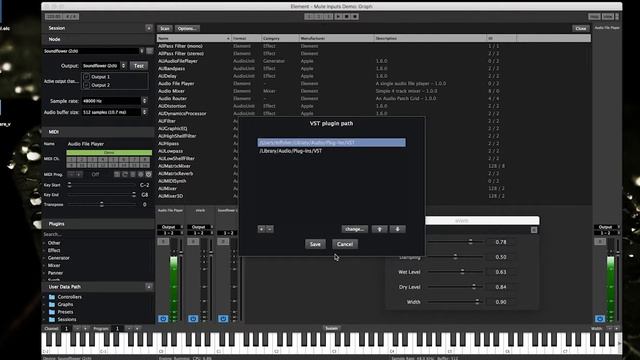The height and width of the screenshot is (360, 640).
Task: Click the Cancel button in the dialog
Action: [344, 244]
